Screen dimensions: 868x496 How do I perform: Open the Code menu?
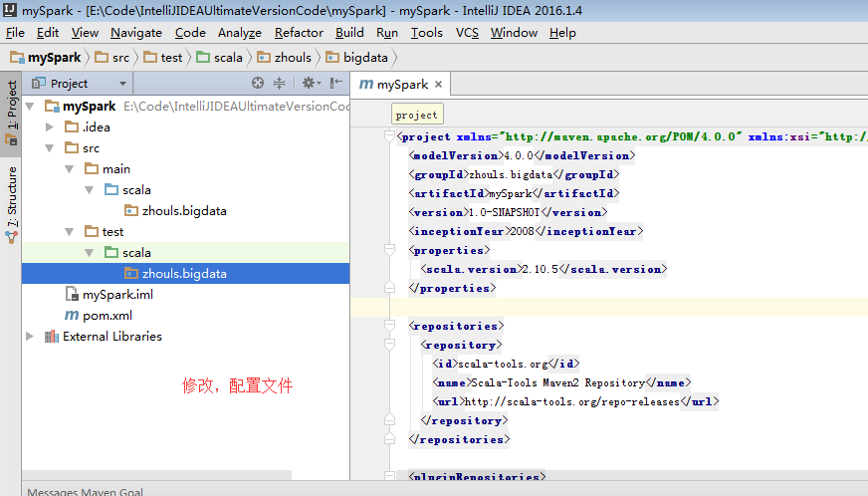point(190,33)
